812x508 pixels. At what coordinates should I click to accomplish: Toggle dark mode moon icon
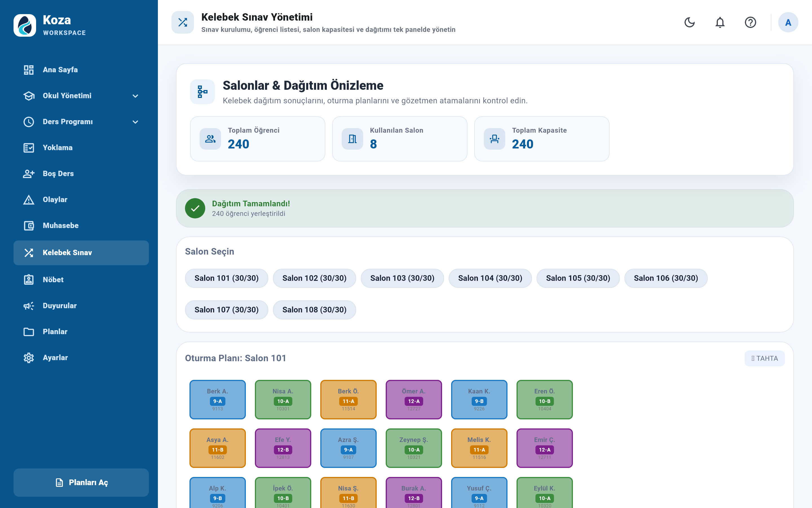(x=690, y=23)
